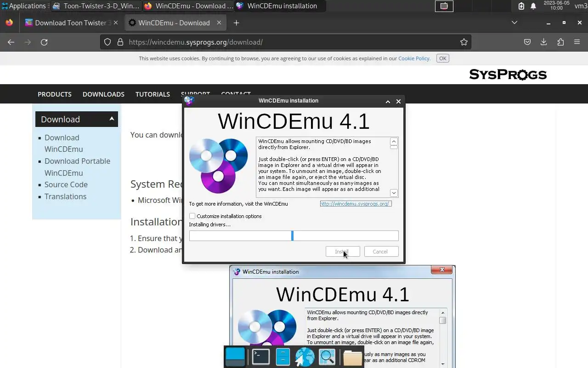The height and width of the screenshot is (368, 588).
Task: Click the shield tracking protection icon
Action: (107, 42)
